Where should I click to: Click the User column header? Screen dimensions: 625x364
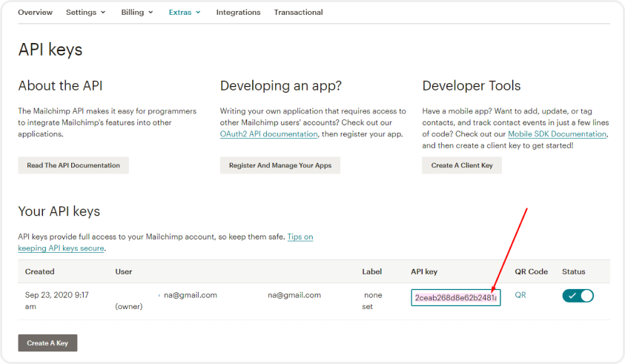point(124,271)
